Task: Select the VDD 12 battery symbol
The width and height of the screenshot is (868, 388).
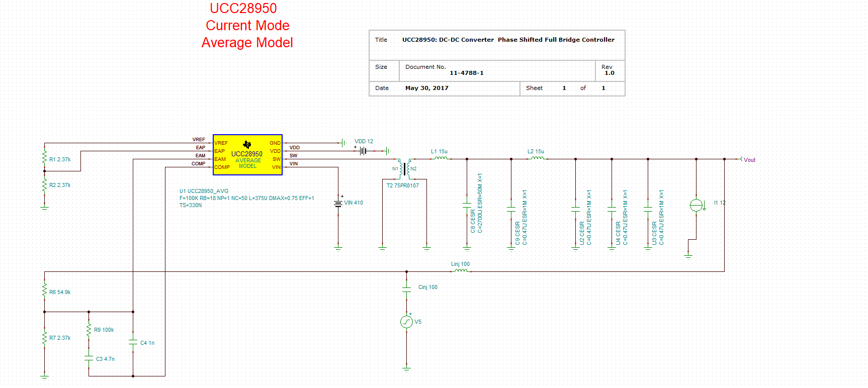Action: point(363,151)
